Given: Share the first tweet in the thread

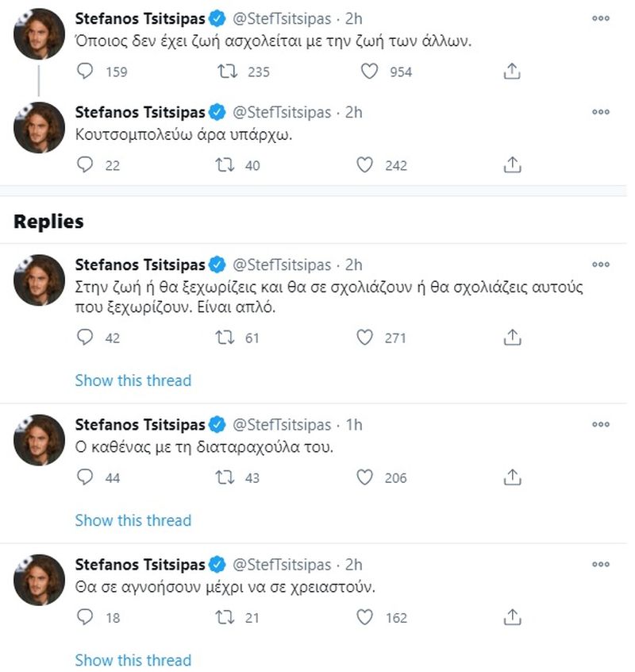Looking at the screenshot, I should tap(513, 71).
